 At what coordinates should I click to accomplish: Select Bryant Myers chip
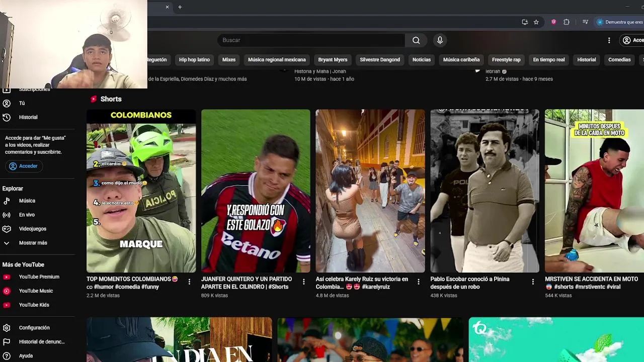point(333,59)
